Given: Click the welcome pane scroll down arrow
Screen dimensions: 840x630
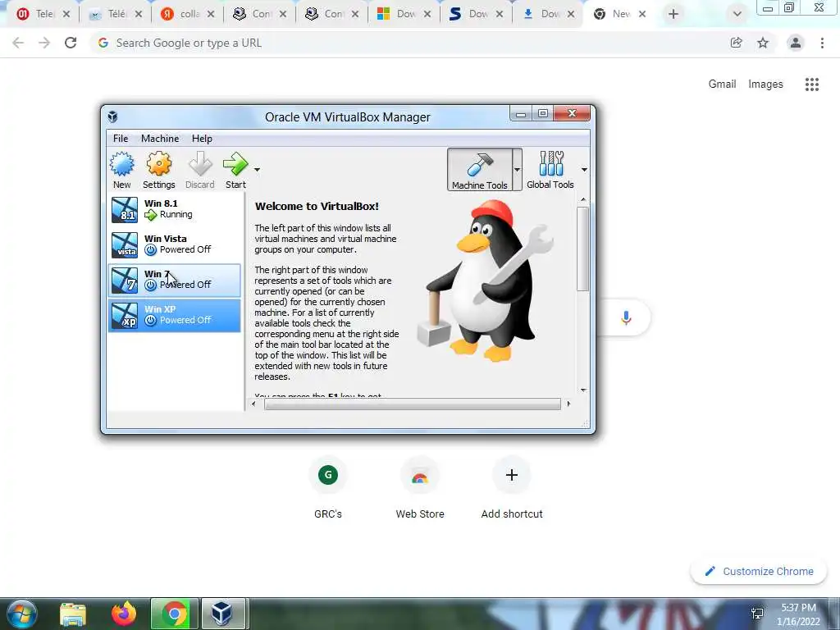Looking at the screenshot, I should point(583,390).
